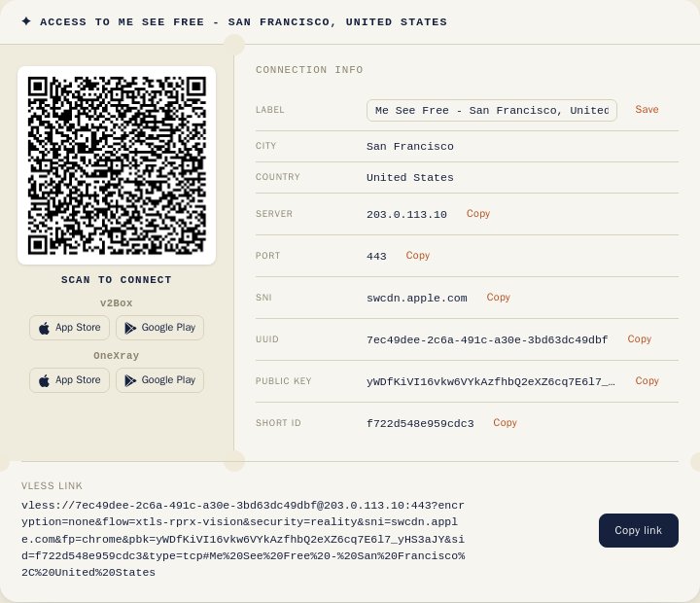Viewport: 700px width, 603px height.
Task: Copy the port 443
Action: (417, 256)
